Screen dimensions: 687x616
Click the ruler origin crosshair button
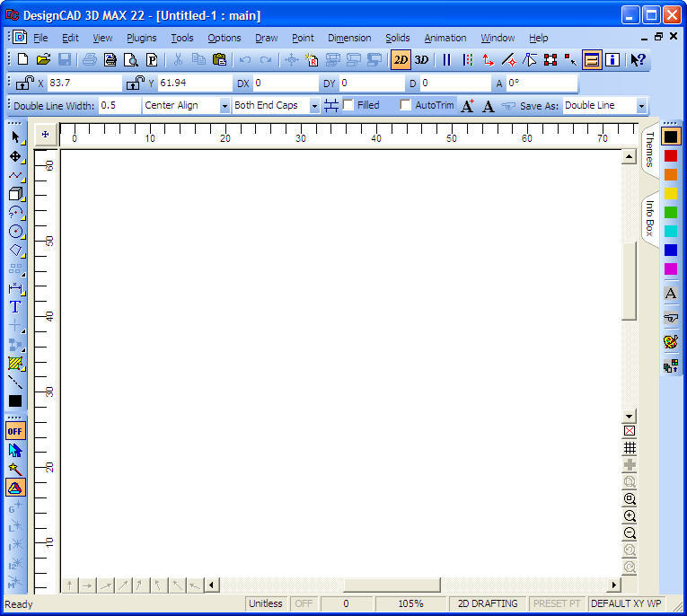(45, 134)
